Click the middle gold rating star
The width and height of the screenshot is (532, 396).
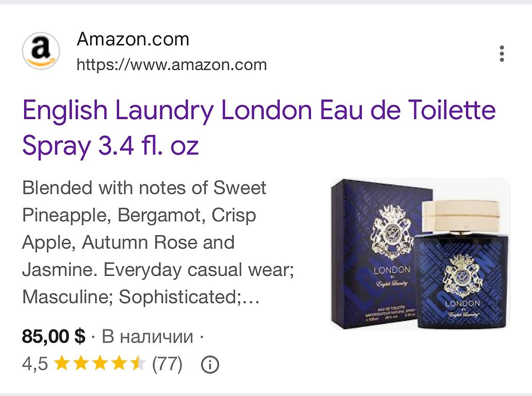pos(100,364)
